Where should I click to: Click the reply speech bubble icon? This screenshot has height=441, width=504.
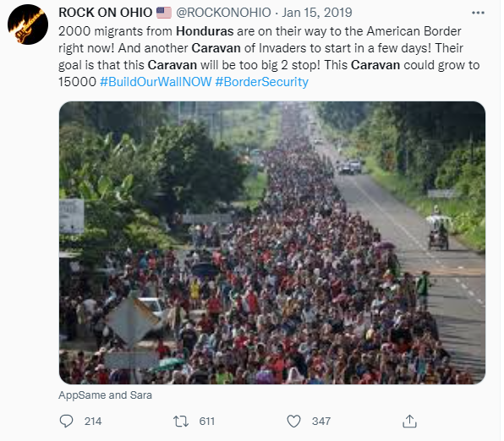pyautogui.click(x=66, y=421)
